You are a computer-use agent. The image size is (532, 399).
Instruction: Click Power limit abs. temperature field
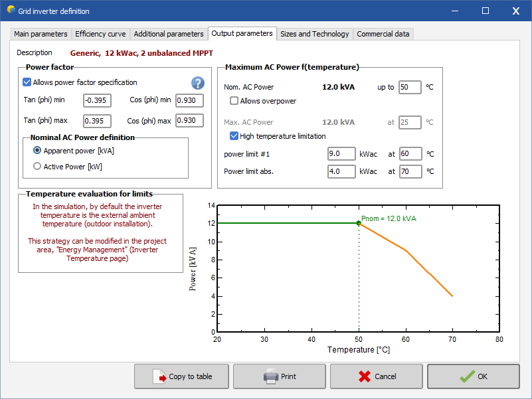[410, 171]
